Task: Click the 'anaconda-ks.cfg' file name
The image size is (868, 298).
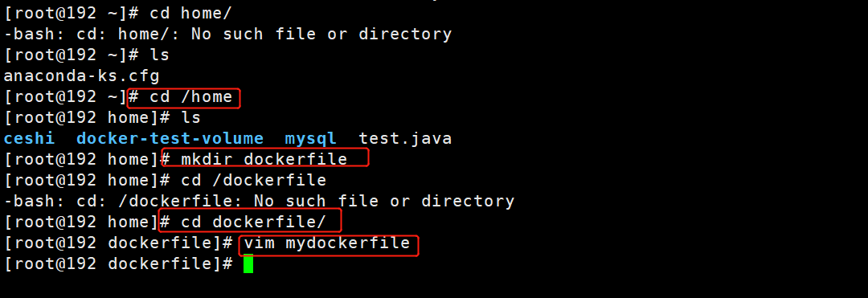Action: [81, 76]
